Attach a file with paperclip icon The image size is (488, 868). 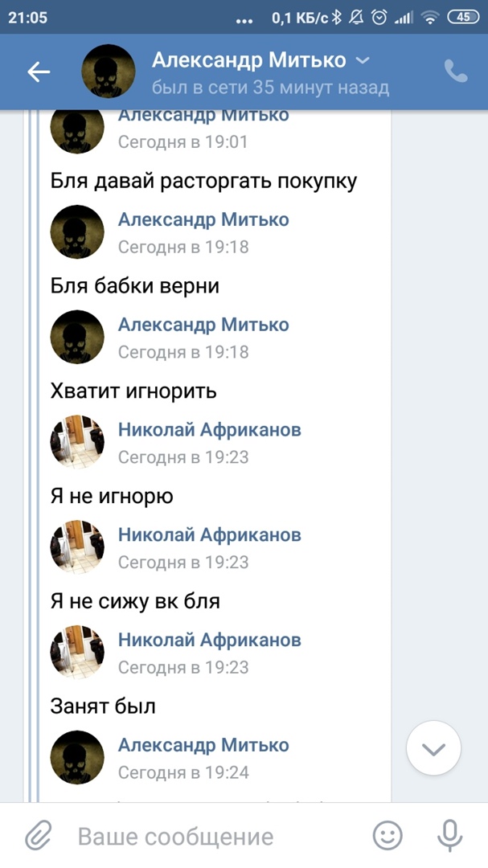pos(38,837)
